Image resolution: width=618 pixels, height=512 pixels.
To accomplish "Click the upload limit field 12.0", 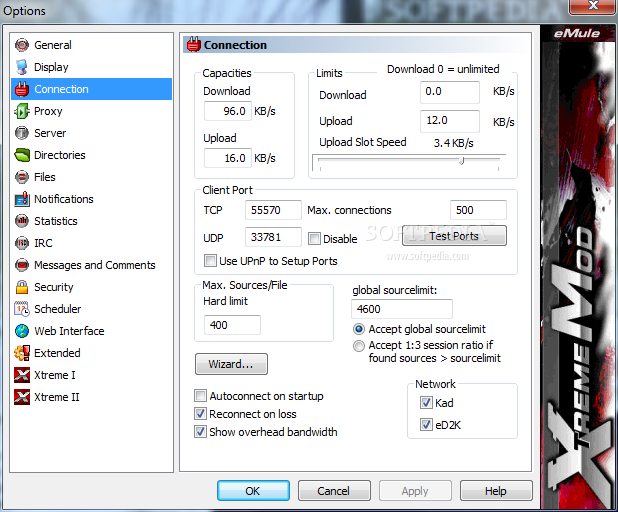I will pos(450,121).
